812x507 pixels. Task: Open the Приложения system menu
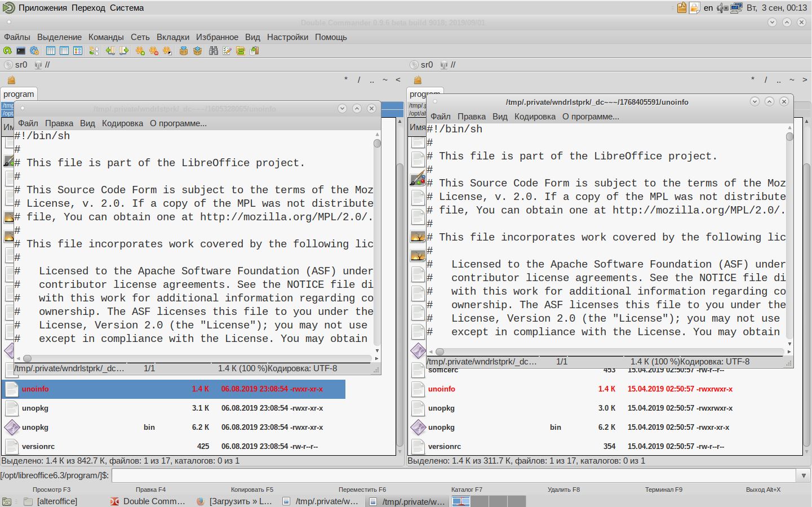pyautogui.click(x=43, y=8)
